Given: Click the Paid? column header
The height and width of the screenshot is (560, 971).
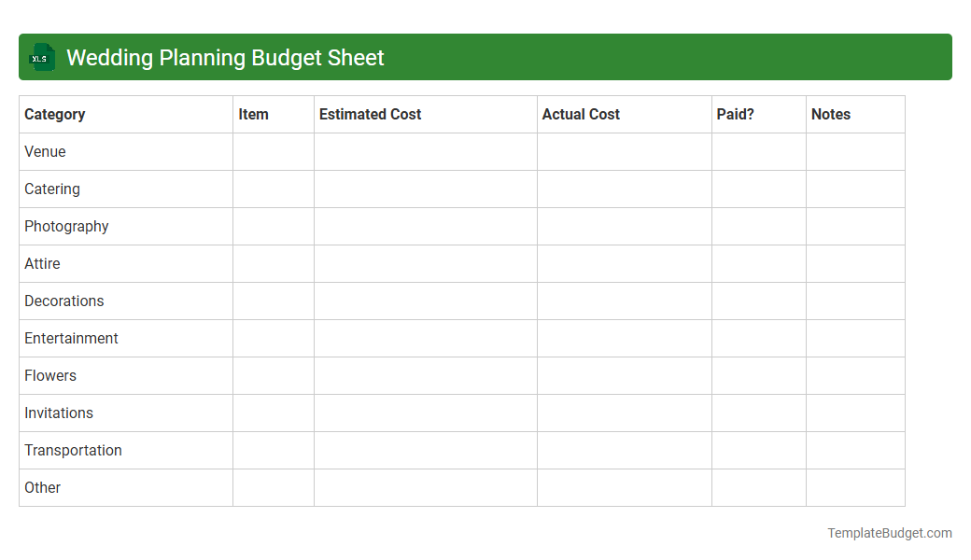Looking at the screenshot, I should 733,114.
